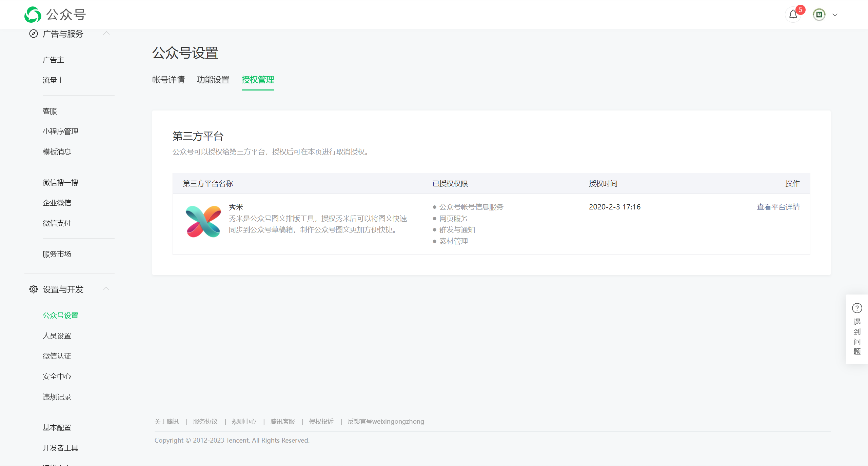Screen dimensions: 868x466
Task: Click the gear icon beside 设置与开发
Action: (x=33, y=289)
